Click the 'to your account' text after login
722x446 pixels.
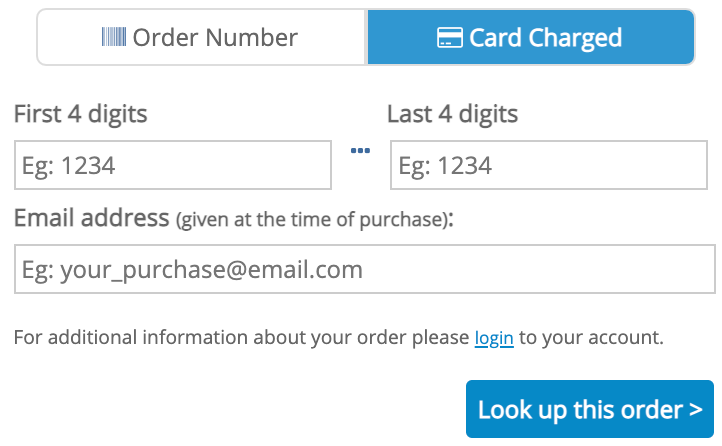click(591, 338)
